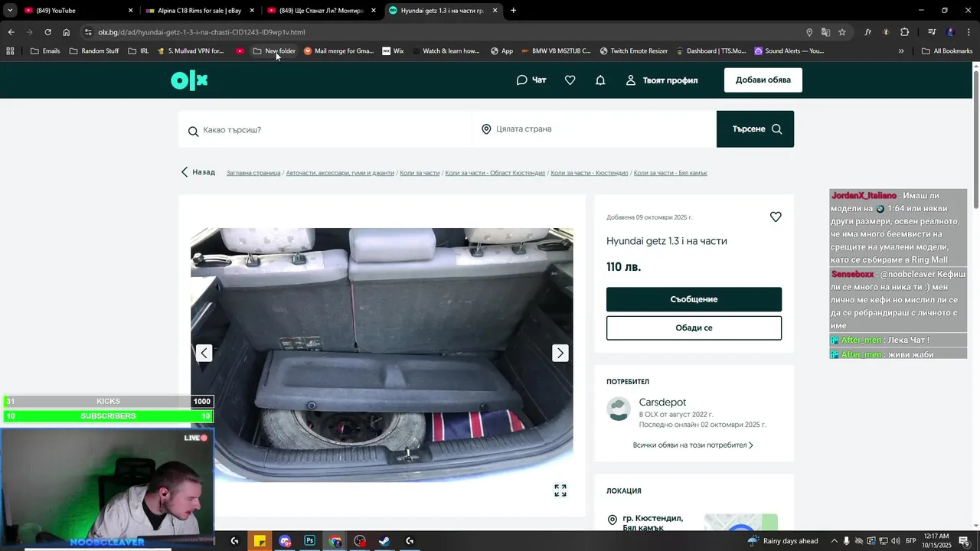This screenshot has width=980, height=551.
Task: Open the Carsdepot seller name
Action: point(662,402)
